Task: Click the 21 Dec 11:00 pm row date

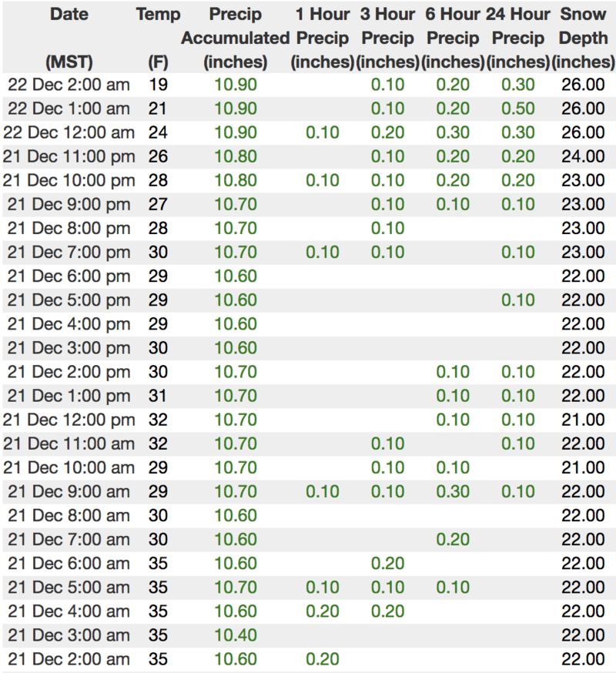Action: pyautogui.click(x=69, y=156)
